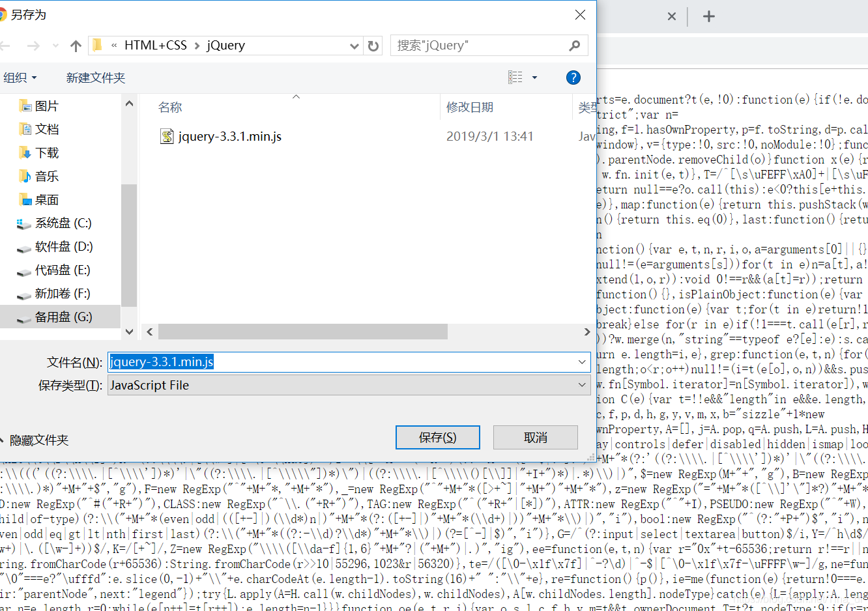Open 备用盘 (G:) drive

coord(55,317)
